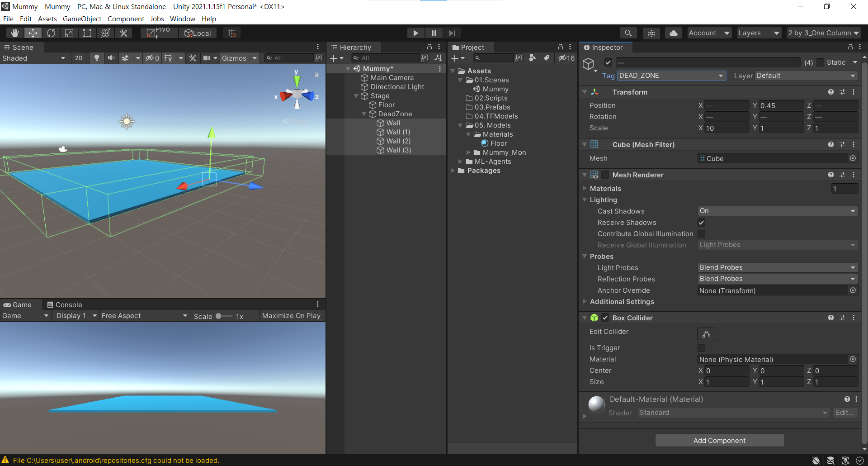Enable the Mesh Renderer checkbox
Image resolution: width=868 pixels, height=466 pixels.
[x=605, y=175]
